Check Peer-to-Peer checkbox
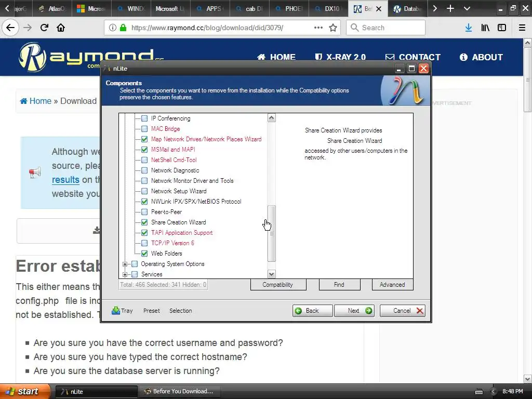 (144, 212)
